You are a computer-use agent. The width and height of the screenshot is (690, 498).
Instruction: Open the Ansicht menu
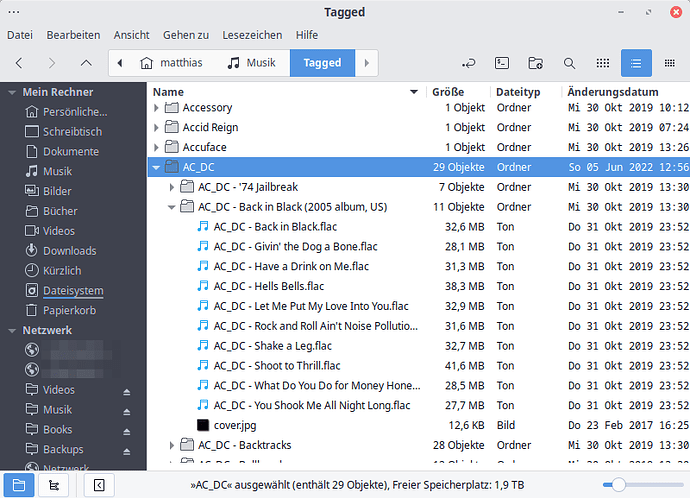(132, 35)
